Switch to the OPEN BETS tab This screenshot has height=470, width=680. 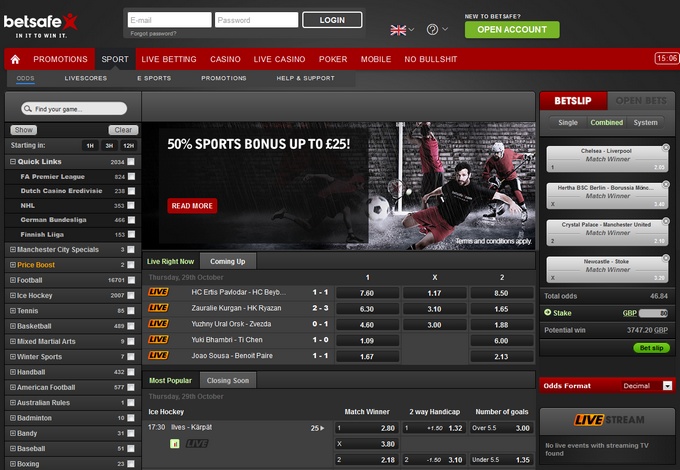[641, 101]
